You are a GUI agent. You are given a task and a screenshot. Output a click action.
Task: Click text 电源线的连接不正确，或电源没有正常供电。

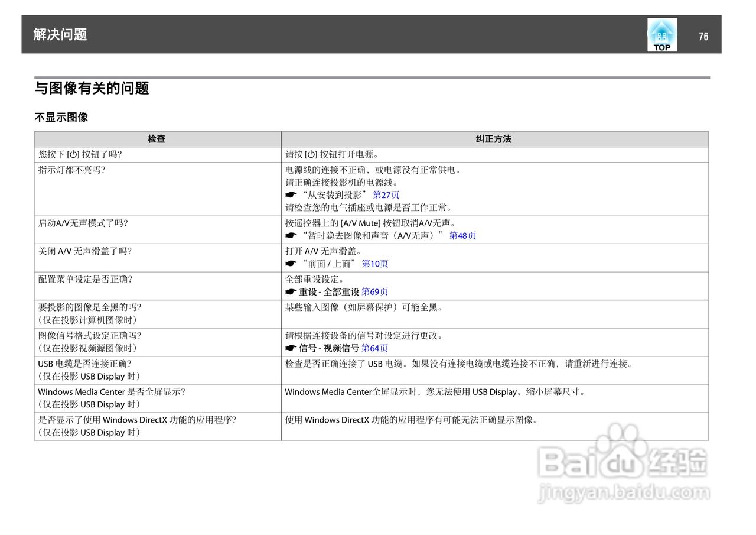click(x=373, y=170)
